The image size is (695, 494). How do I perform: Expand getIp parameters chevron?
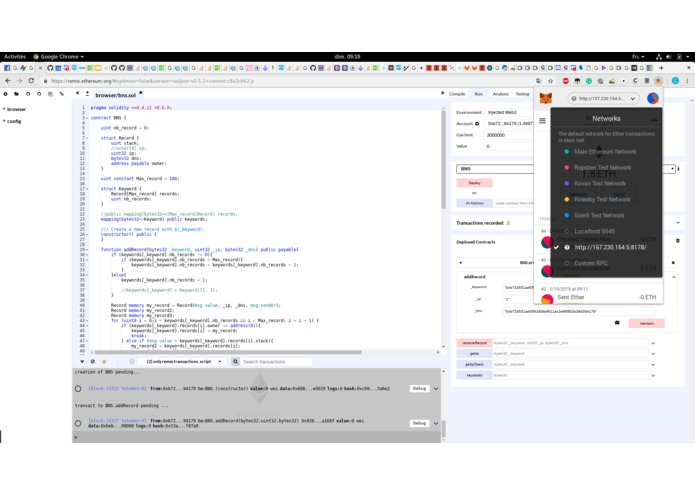tap(653, 354)
